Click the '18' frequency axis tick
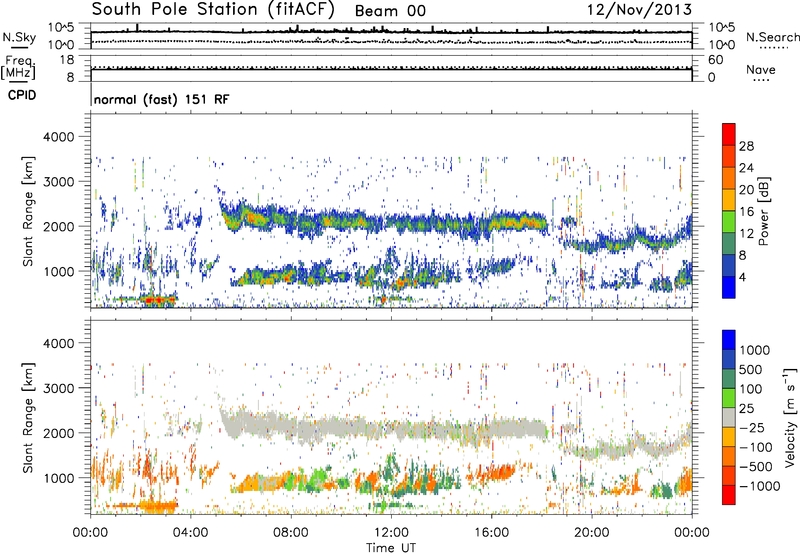The image size is (800, 554). (x=67, y=60)
